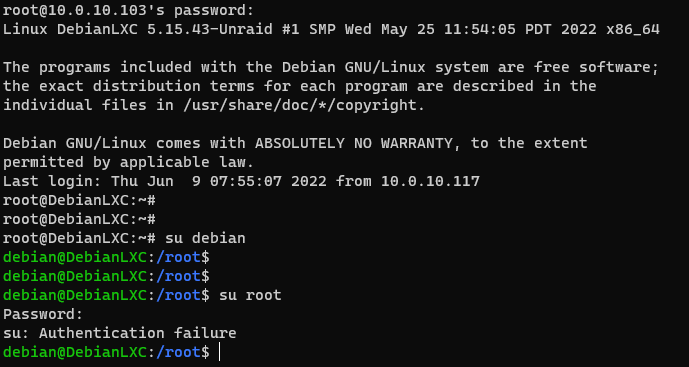
Task: Click the Linux DebianLXC kernel version line
Action: click(x=331, y=29)
